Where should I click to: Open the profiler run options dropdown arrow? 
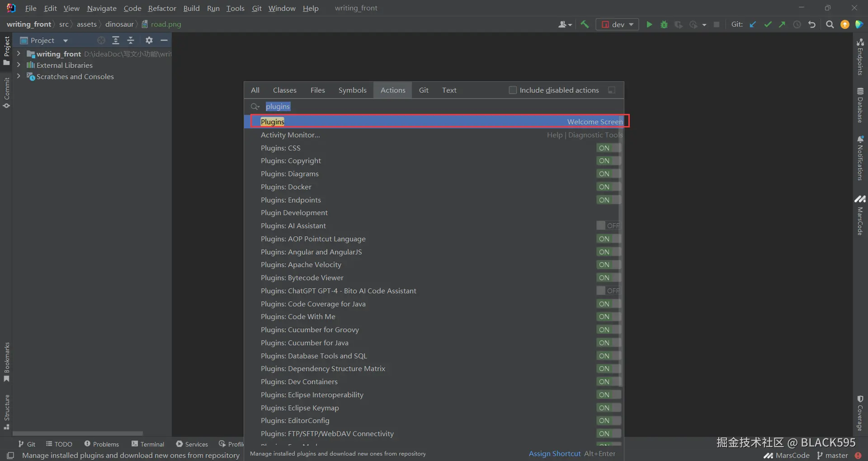[704, 25]
